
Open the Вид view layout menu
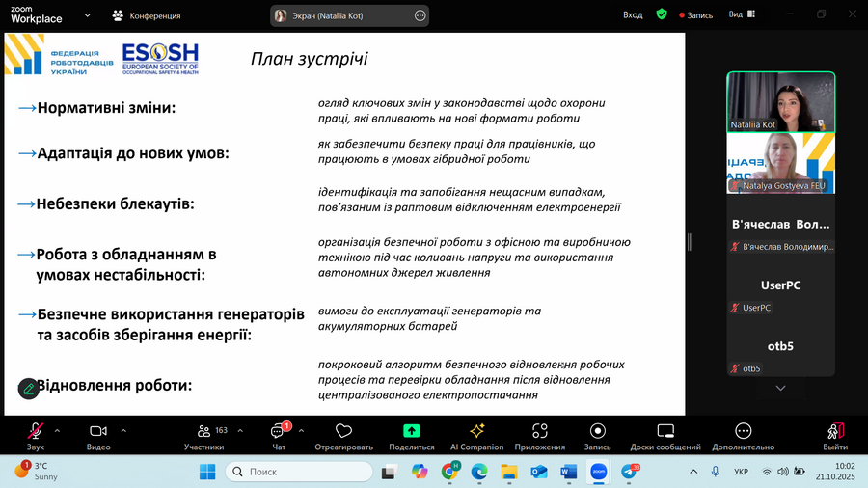[x=741, y=14]
